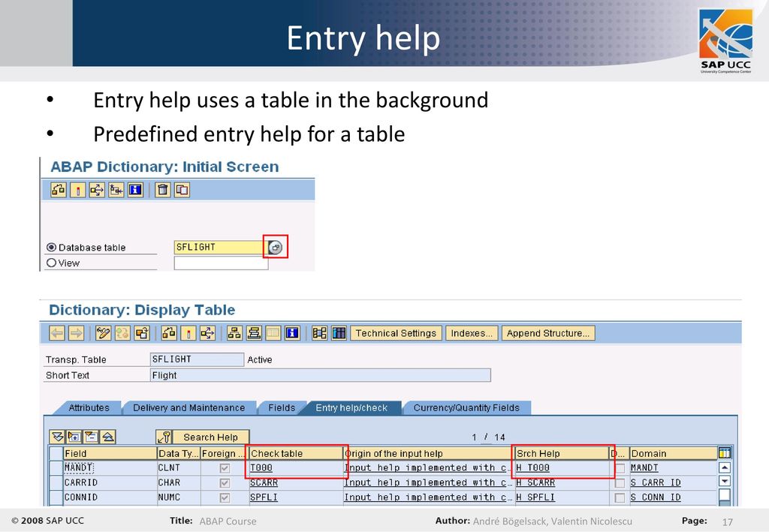This screenshot has width=769, height=532.
Task: Click the table scrollbar down arrow
Action: [x=725, y=482]
